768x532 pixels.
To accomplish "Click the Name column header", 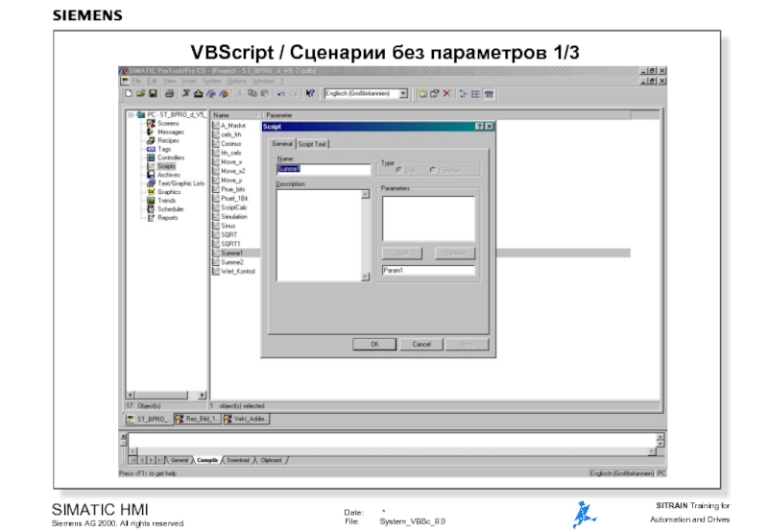I will point(235,115).
